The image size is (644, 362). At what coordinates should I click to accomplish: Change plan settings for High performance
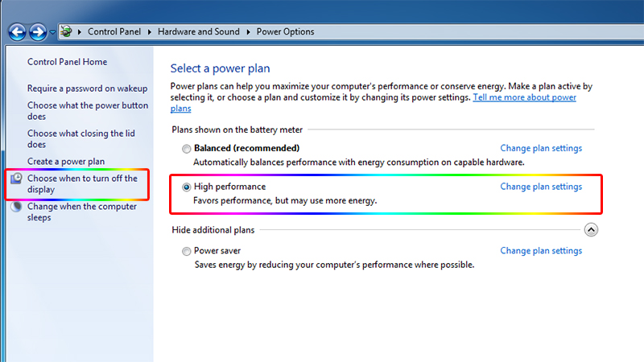point(541,187)
